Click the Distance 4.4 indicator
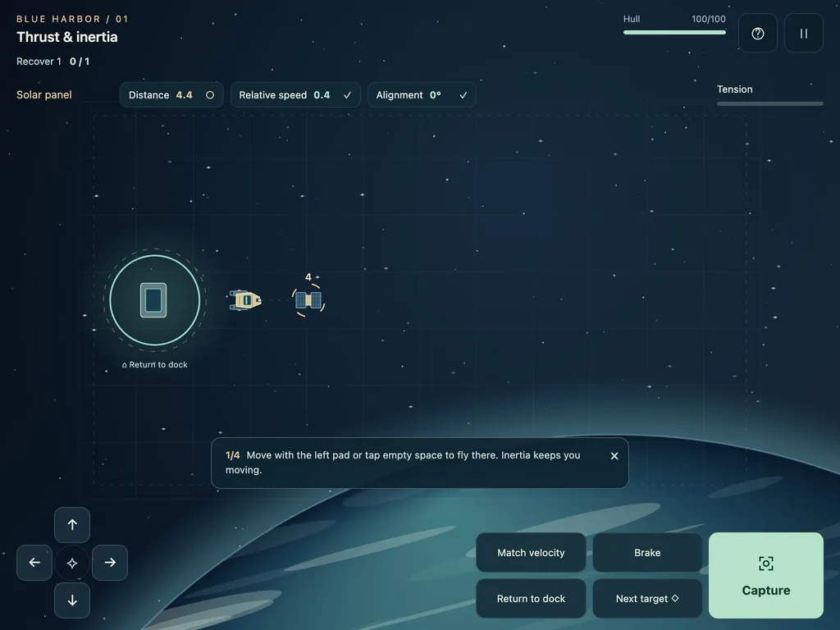Viewport: 840px width, 630px height. [x=171, y=95]
